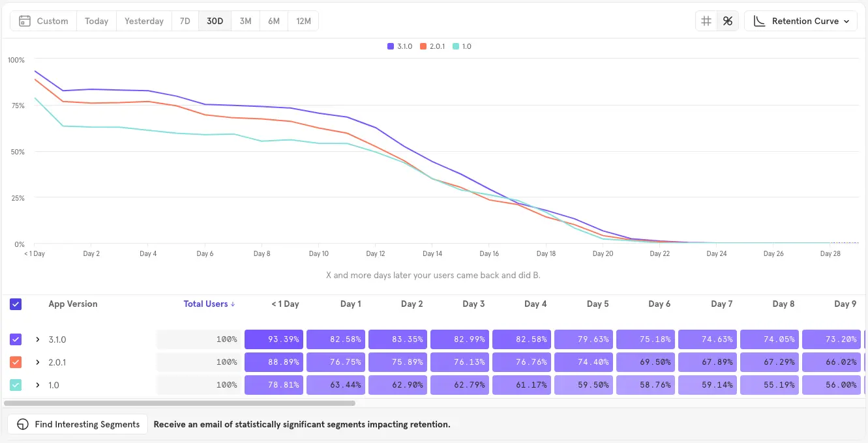Expand the 3.1.0 version row
Viewport: 868px width, 443px height.
click(x=38, y=339)
